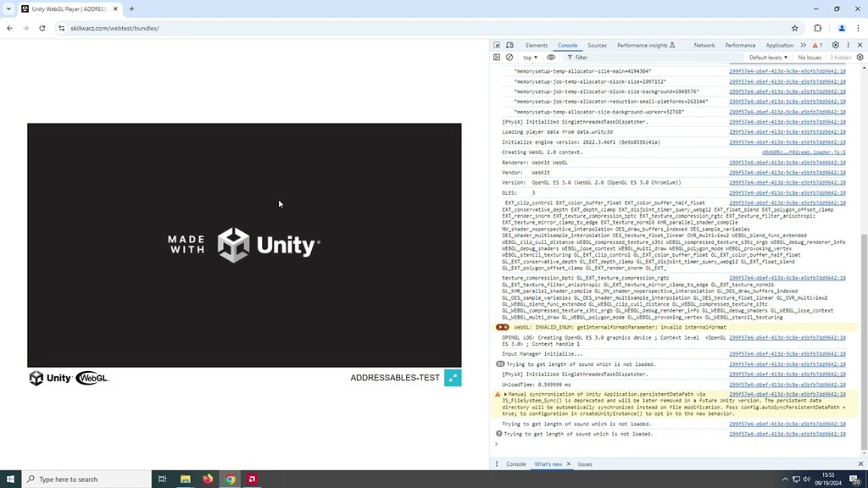The width and height of the screenshot is (868, 488).
Task: Clear the console using the clear icon
Action: [508, 57]
